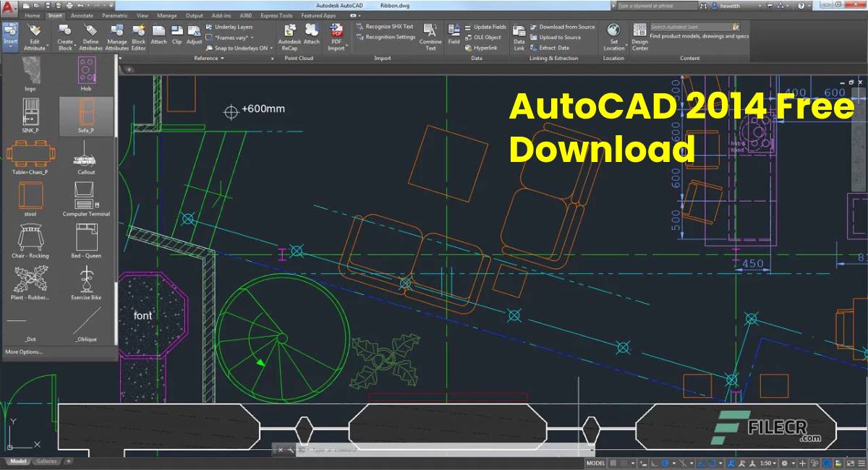Open the Data Link tool
Screen dimensions: 868x470
tap(519, 36)
